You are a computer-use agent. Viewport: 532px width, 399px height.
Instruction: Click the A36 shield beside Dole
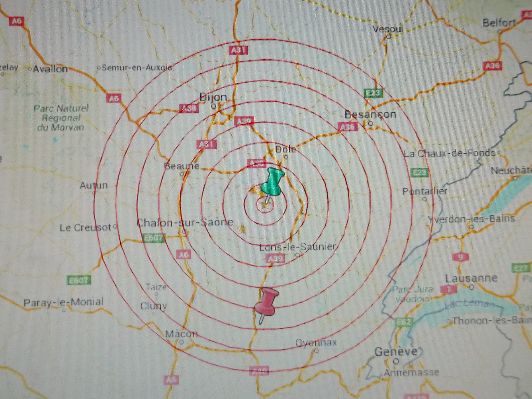pyautogui.click(x=257, y=163)
